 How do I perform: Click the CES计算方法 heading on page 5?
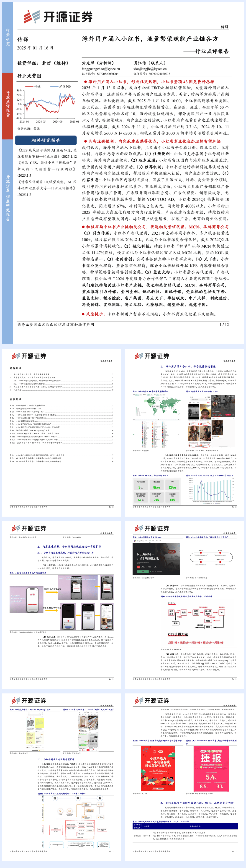pyautogui.click(x=178, y=635)
